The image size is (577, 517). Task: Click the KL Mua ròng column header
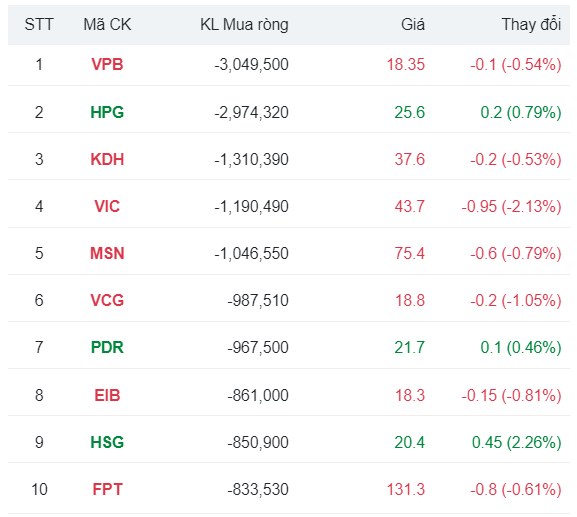pos(244,25)
